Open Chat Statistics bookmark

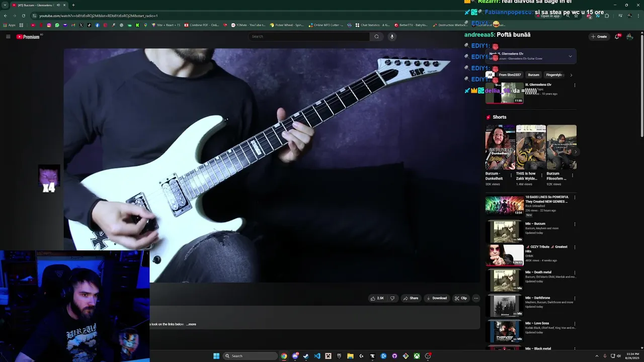pyautogui.click(x=372, y=25)
